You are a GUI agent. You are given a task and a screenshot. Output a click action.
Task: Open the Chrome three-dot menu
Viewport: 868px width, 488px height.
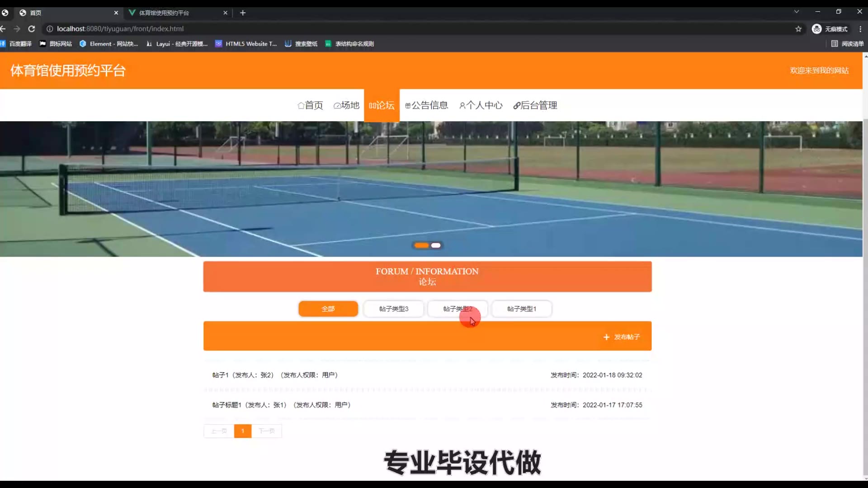[x=860, y=29]
